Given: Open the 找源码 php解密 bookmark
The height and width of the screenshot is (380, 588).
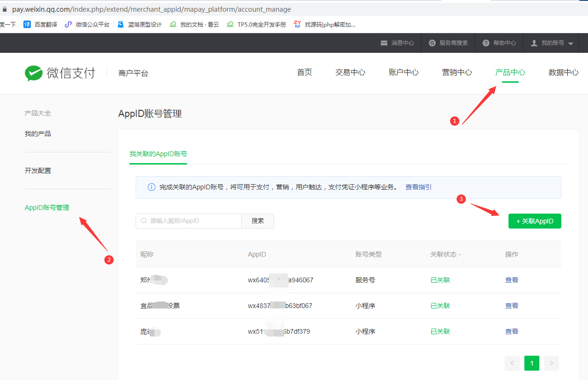Looking at the screenshot, I should (x=325, y=24).
